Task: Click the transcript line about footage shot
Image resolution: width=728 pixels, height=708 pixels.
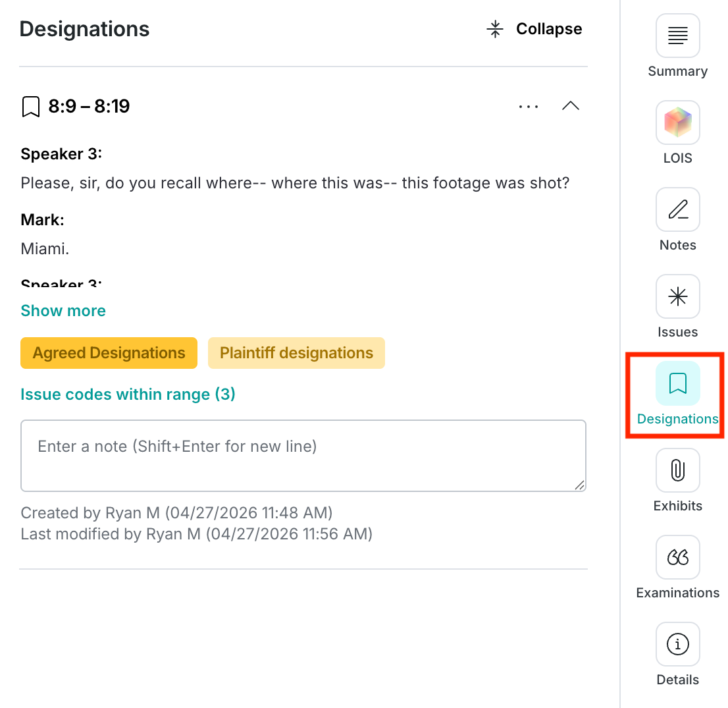Action: coord(295,183)
